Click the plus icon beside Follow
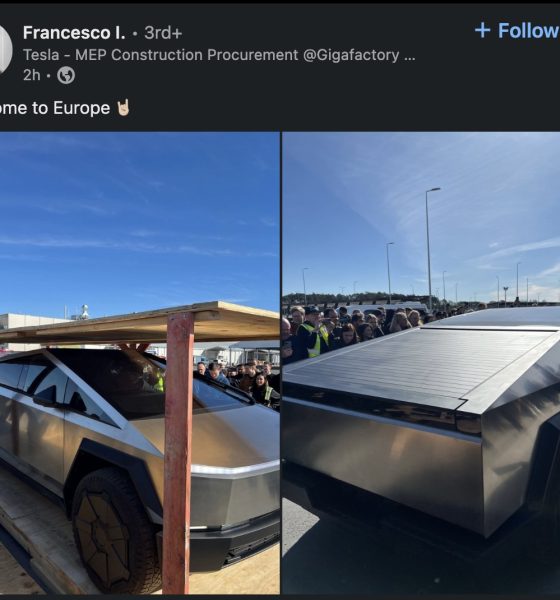The image size is (560, 600). [x=482, y=30]
